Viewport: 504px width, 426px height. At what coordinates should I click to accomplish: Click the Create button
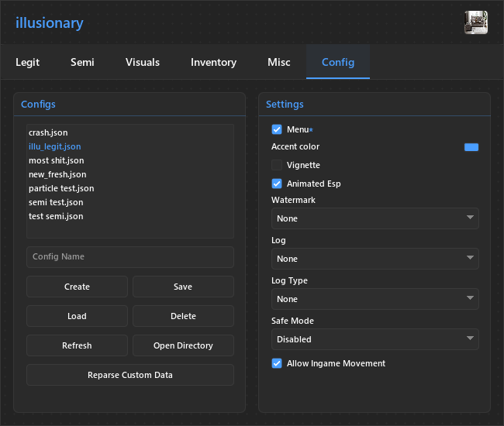click(x=77, y=287)
